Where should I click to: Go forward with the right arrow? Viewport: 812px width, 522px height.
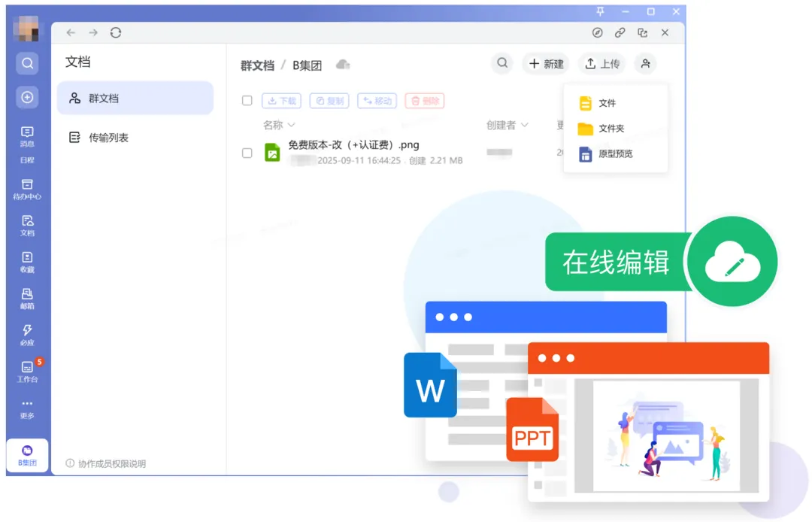click(93, 32)
